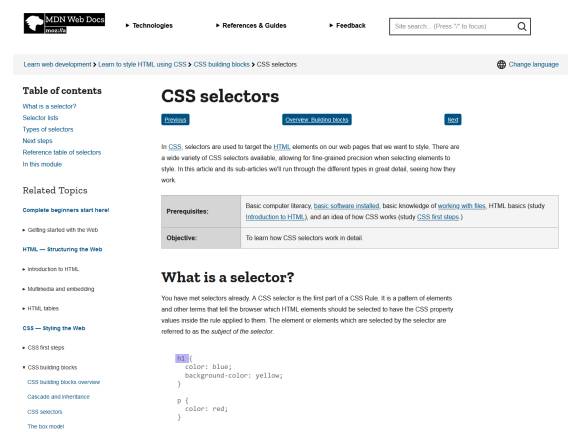Screen dimensions: 580x432
Task: Click the Overview: Building blocks button
Action: click(x=317, y=119)
